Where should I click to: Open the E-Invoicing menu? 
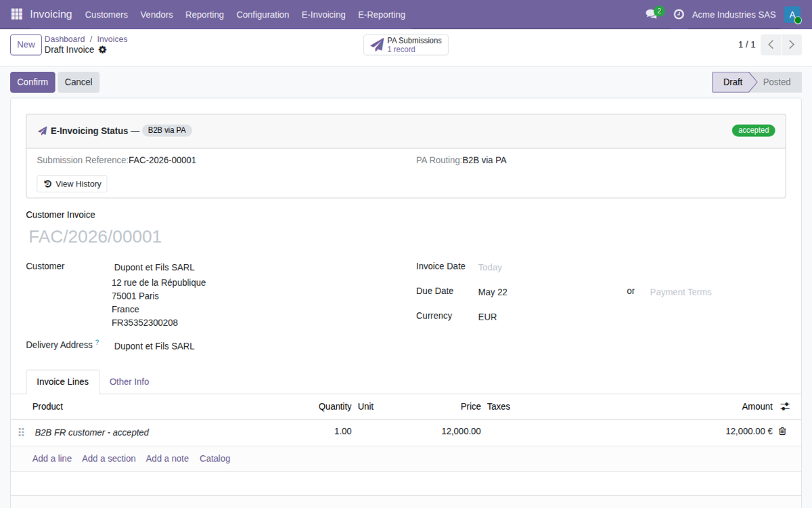tap(323, 14)
